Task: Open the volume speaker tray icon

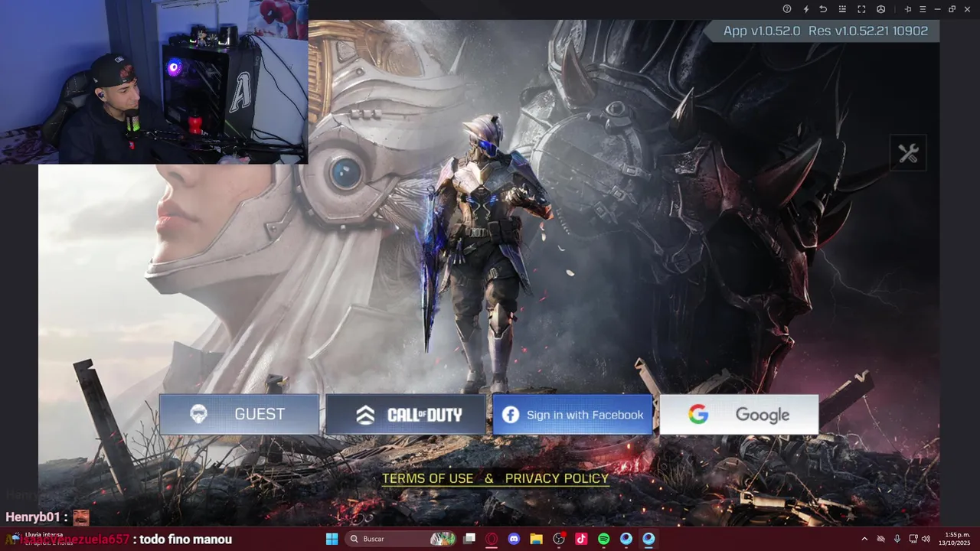Action: click(x=926, y=539)
